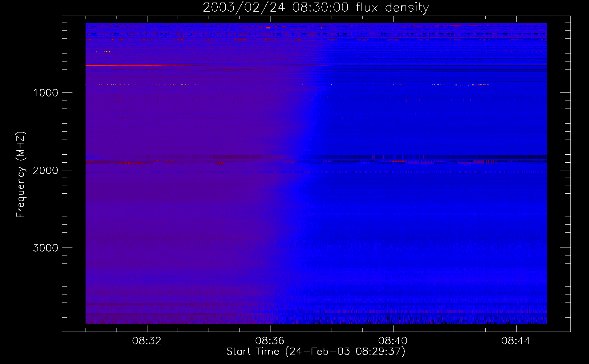The image size is (589, 364).
Task: Click the 2000 frequency tick label
Action: pos(46,170)
